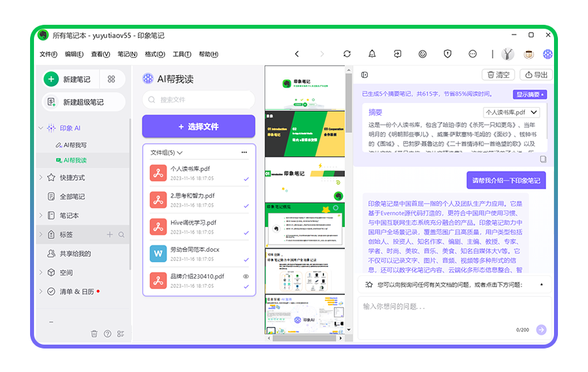Click the sidebar collapse icon in AI panel
The width and height of the screenshot is (588, 372).
[x=365, y=75]
